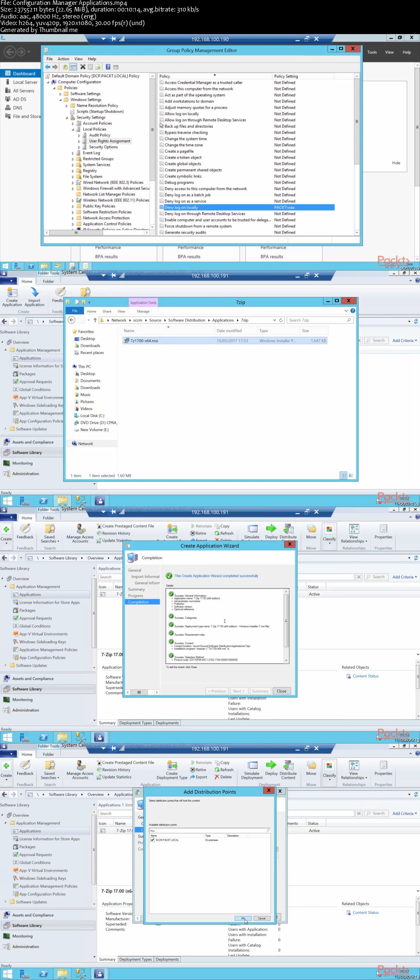Collapse Local Policies node in Group Policy tree
This screenshot has height=980, width=420.
(73, 129)
